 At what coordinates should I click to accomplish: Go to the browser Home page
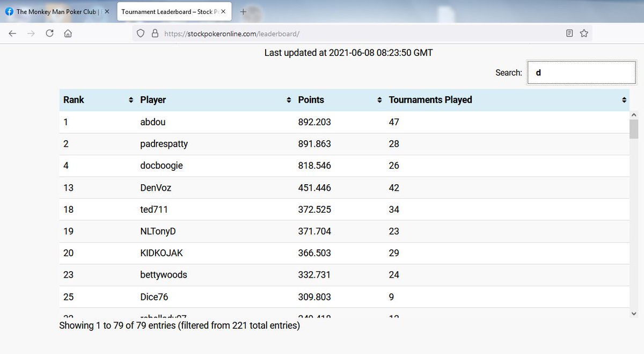(68, 33)
